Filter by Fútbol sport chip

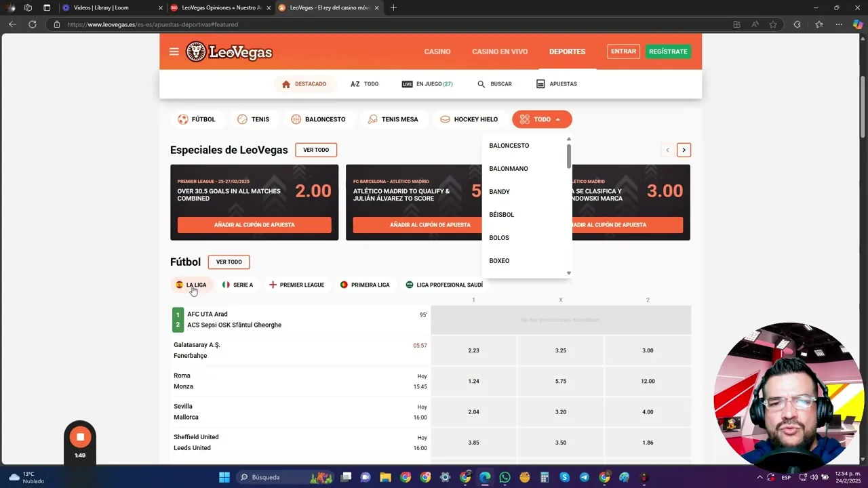[197, 119]
